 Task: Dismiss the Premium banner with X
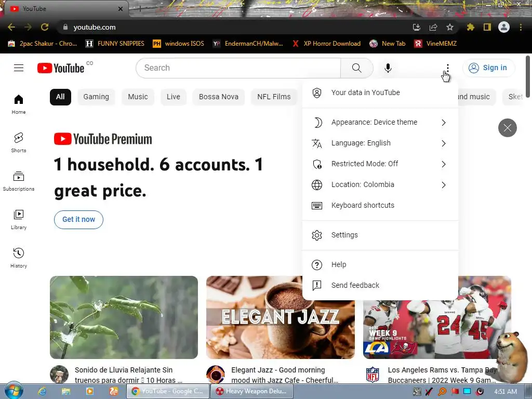[x=507, y=128]
